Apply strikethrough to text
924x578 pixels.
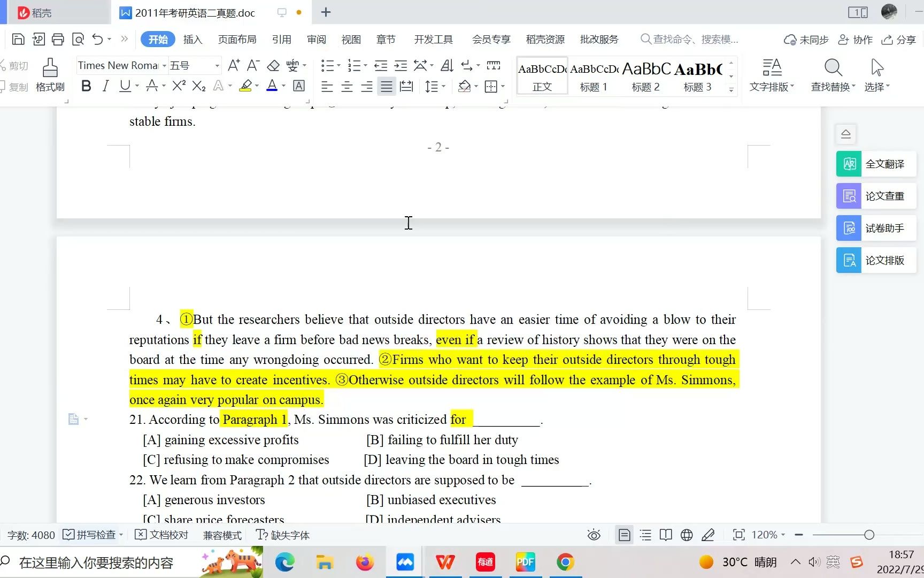tap(152, 86)
